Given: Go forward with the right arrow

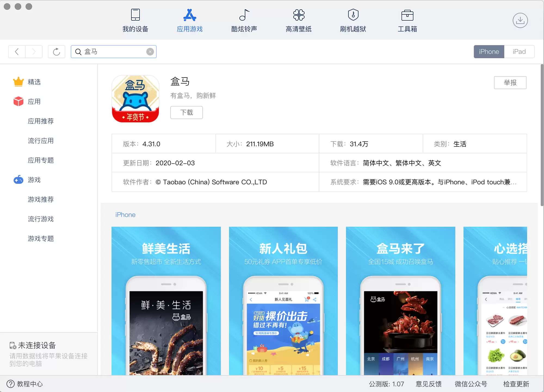Looking at the screenshot, I should click(x=34, y=52).
